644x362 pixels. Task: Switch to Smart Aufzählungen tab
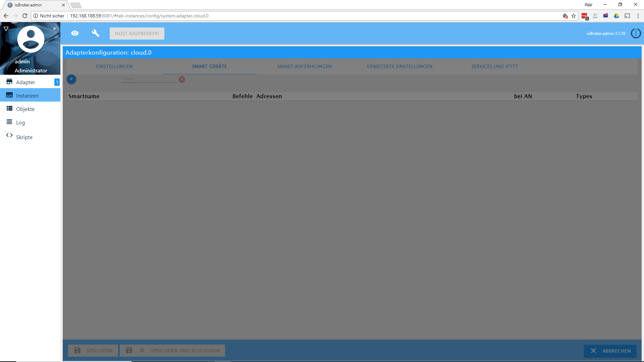[304, 66]
